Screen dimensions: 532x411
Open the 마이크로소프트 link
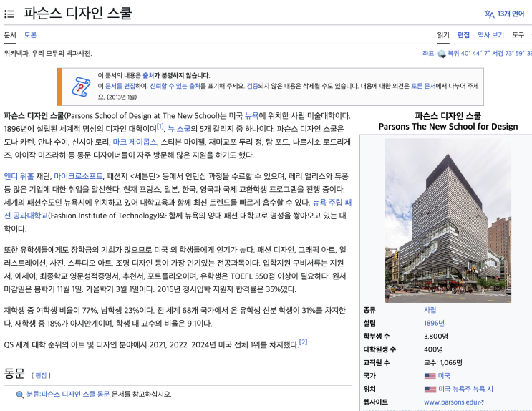click(x=78, y=176)
